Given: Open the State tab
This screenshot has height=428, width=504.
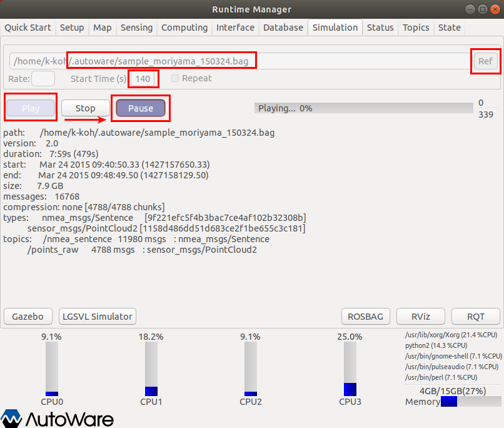Looking at the screenshot, I should click(449, 28).
